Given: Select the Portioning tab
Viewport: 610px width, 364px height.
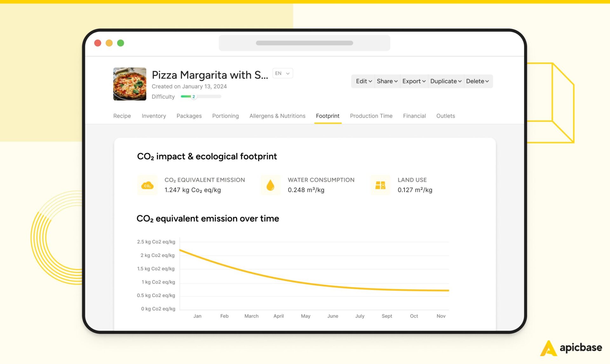Looking at the screenshot, I should (225, 116).
